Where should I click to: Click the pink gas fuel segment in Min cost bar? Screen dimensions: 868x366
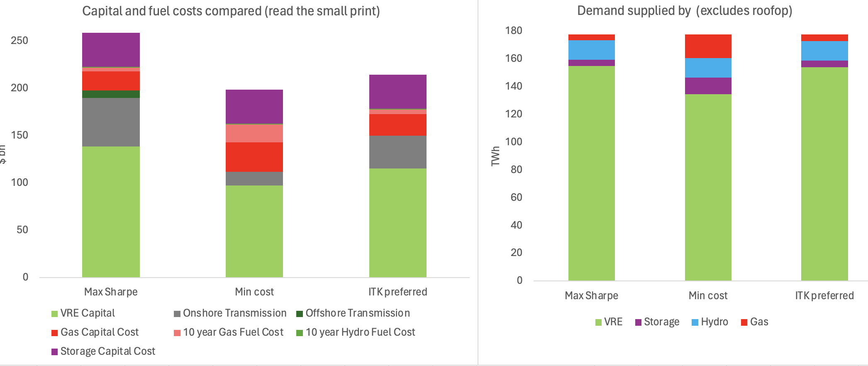(254, 133)
